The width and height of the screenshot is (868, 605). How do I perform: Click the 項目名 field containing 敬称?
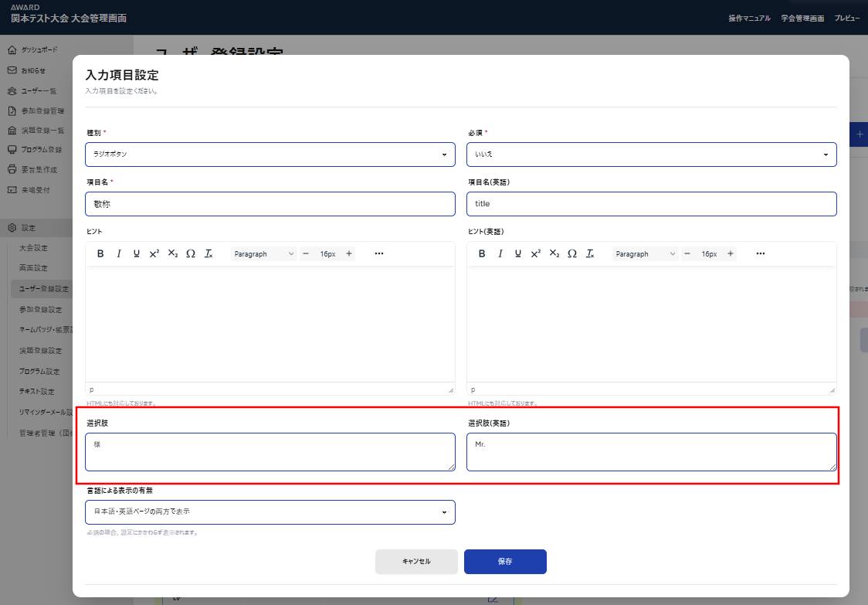(x=270, y=204)
